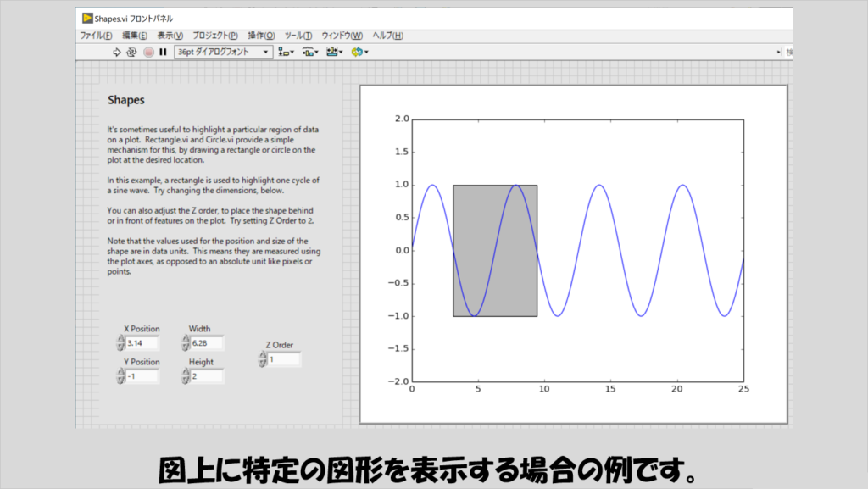The image size is (868, 489).
Task: Click the Height value field
Action: click(x=207, y=376)
